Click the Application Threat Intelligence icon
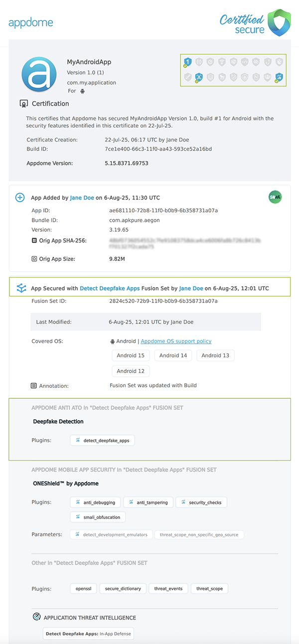Image resolution: width=299 pixels, height=644 pixels. (x=36, y=617)
